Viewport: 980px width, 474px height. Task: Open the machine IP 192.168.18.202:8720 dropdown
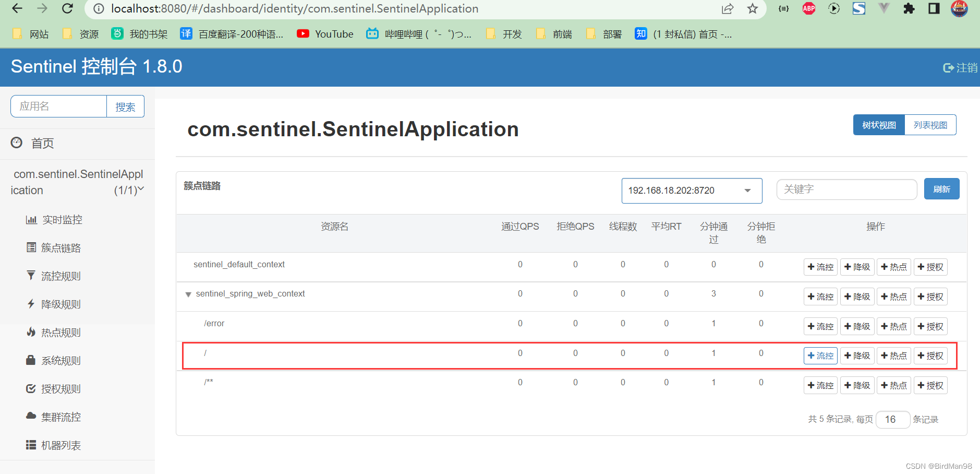click(x=692, y=191)
